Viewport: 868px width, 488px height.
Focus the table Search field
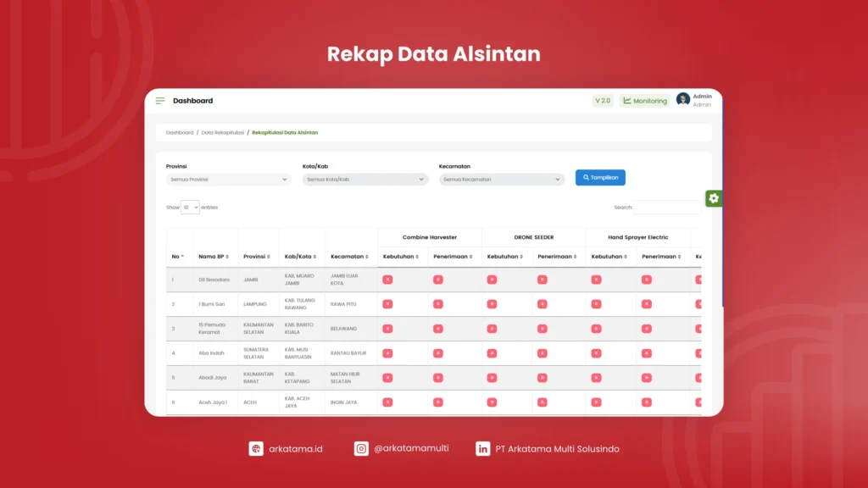(668, 208)
